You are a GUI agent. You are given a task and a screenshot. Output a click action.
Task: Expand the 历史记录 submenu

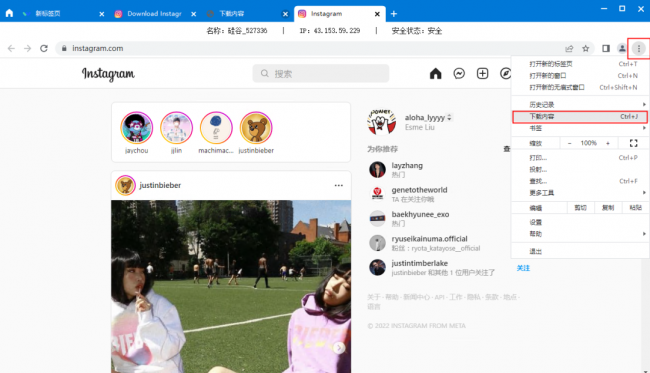coord(580,104)
